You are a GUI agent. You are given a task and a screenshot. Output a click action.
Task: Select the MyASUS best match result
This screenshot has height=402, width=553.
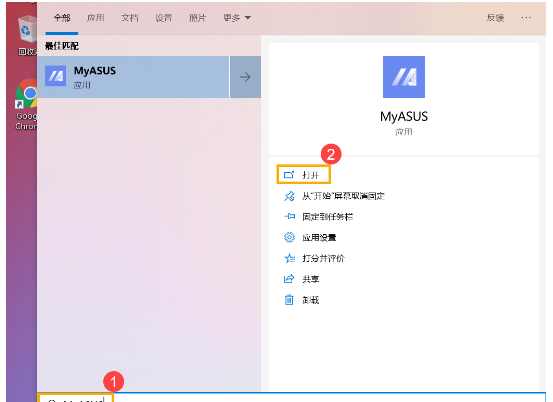point(133,77)
